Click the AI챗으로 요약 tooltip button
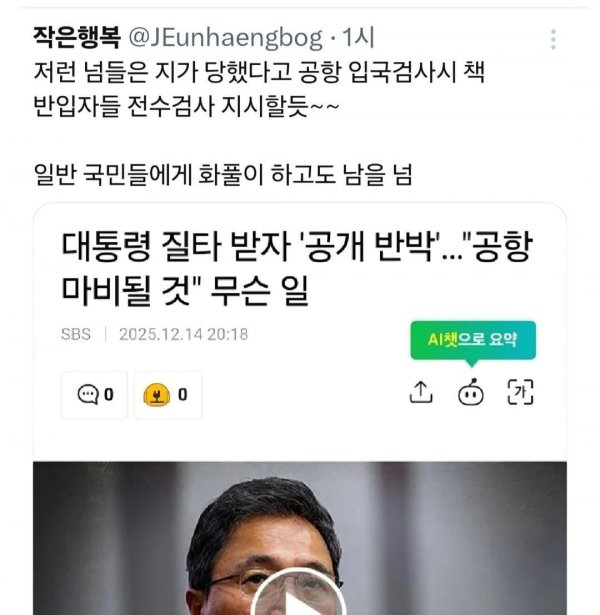 click(x=473, y=340)
